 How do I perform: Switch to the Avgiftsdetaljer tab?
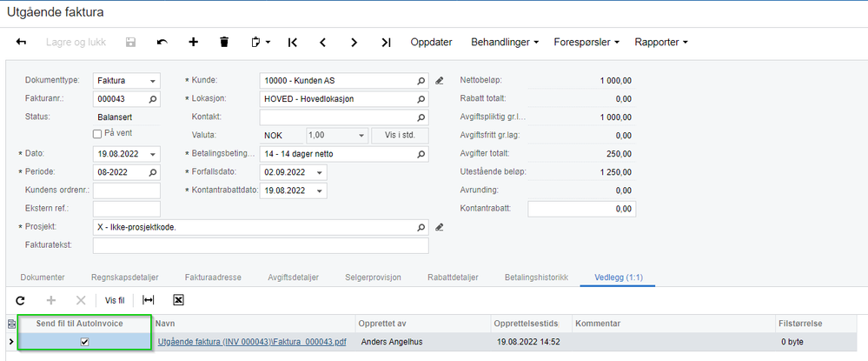(294, 277)
